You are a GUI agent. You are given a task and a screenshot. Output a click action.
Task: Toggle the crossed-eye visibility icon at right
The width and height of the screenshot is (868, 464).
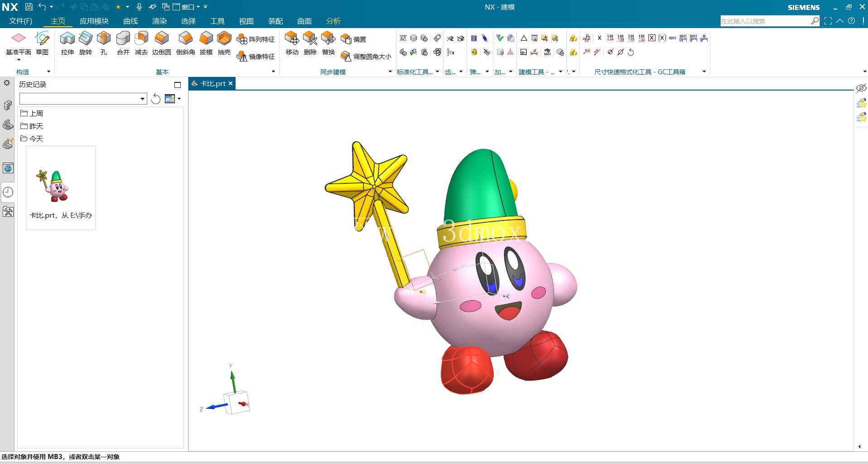click(861, 88)
